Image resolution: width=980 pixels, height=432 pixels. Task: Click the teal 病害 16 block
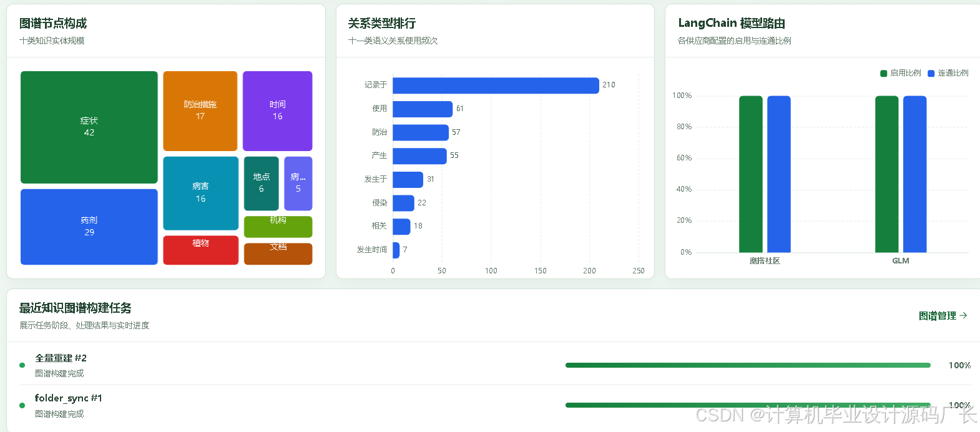click(x=200, y=193)
